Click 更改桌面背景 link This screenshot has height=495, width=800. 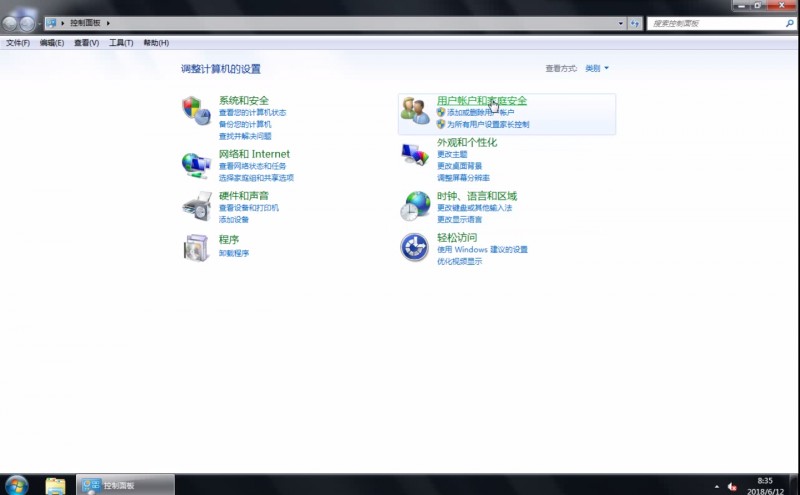point(459,166)
